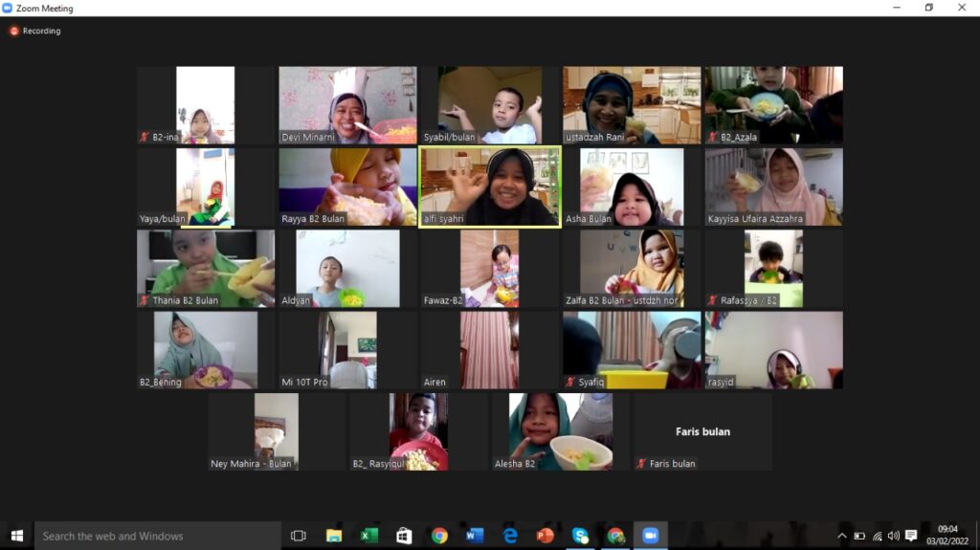Select Devi Minarni's video tile
The height and width of the screenshot is (550, 980).
tap(347, 105)
